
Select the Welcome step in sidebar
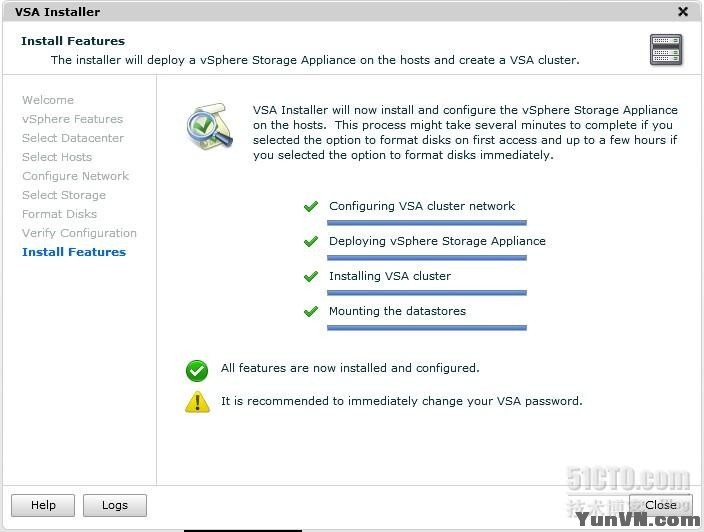[x=48, y=100]
